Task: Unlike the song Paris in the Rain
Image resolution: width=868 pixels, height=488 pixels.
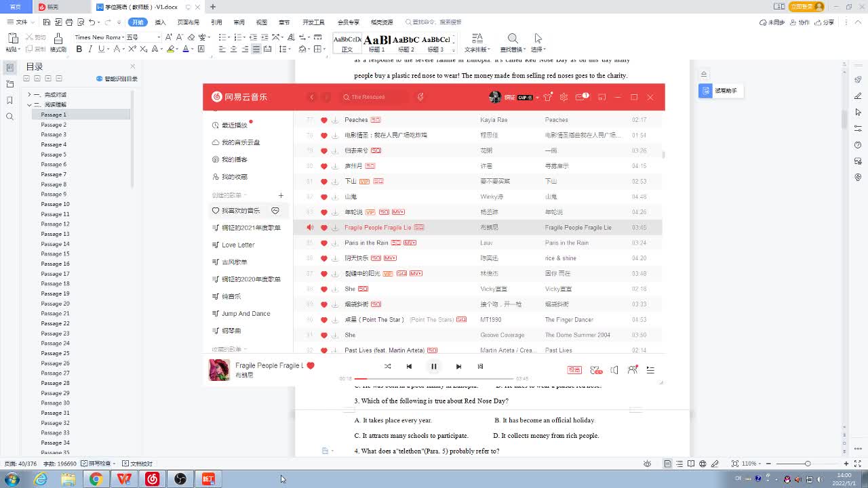Action: point(324,243)
